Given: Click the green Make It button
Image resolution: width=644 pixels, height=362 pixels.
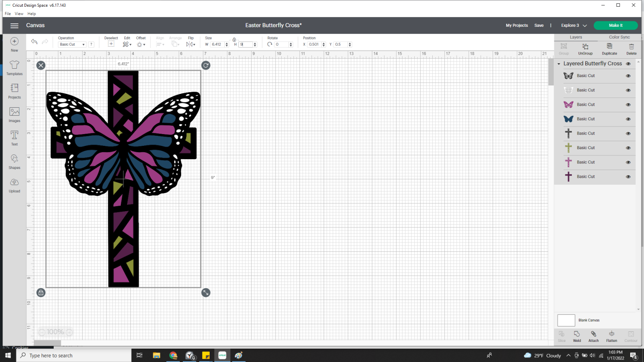Looking at the screenshot, I should pos(615,26).
